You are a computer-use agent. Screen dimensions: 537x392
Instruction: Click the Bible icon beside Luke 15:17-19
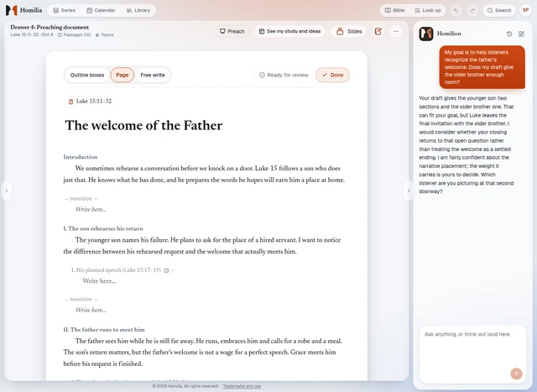[x=166, y=270]
